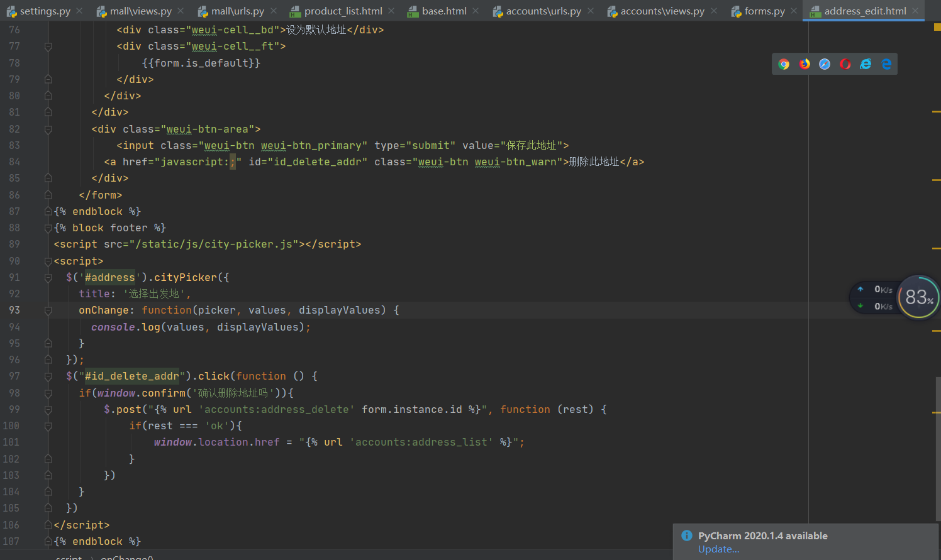This screenshot has width=941, height=560.
Task: Click 'city-picker.js' script path on line 89
Action: pyautogui.click(x=248, y=244)
